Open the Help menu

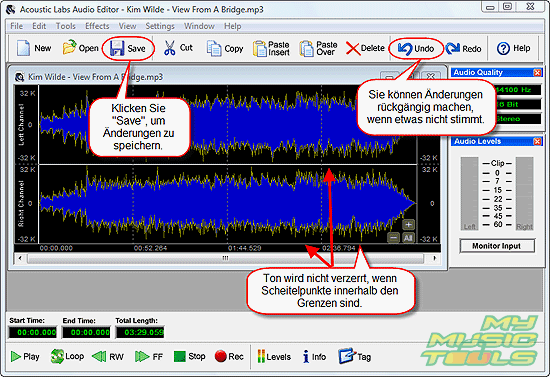coord(233,26)
